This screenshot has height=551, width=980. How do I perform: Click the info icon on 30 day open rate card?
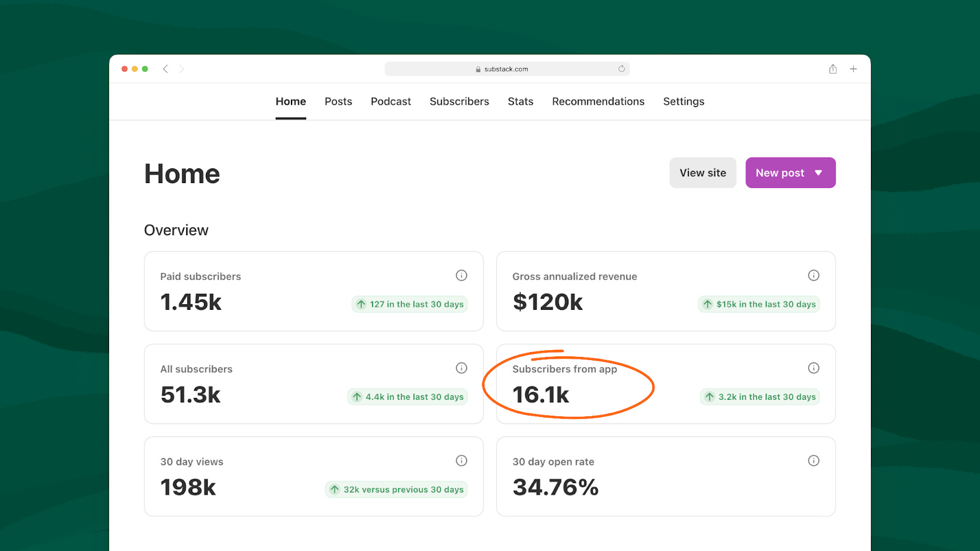pyautogui.click(x=813, y=460)
